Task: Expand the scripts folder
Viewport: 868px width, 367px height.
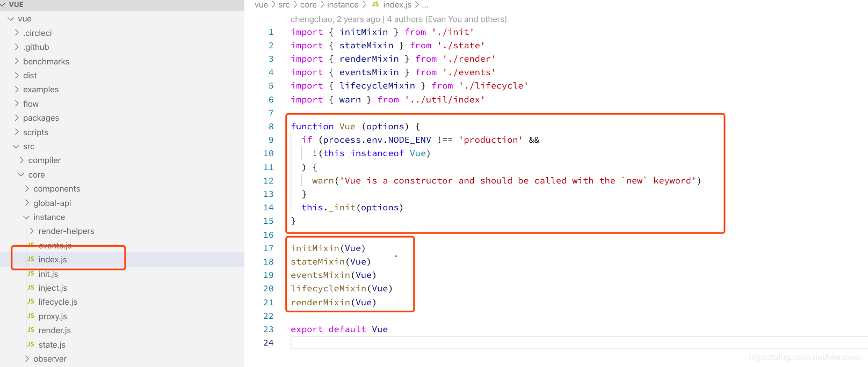Action: [x=17, y=132]
